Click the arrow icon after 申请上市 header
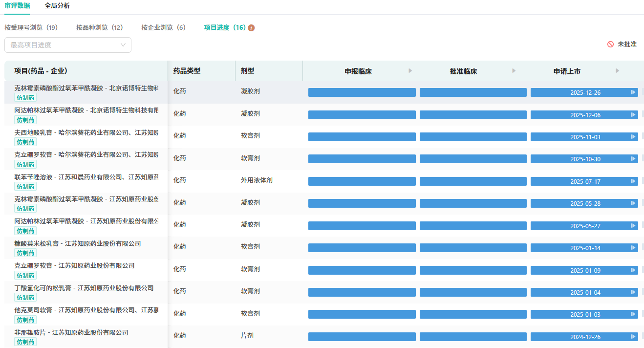The image size is (644, 348). pos(618,71)
